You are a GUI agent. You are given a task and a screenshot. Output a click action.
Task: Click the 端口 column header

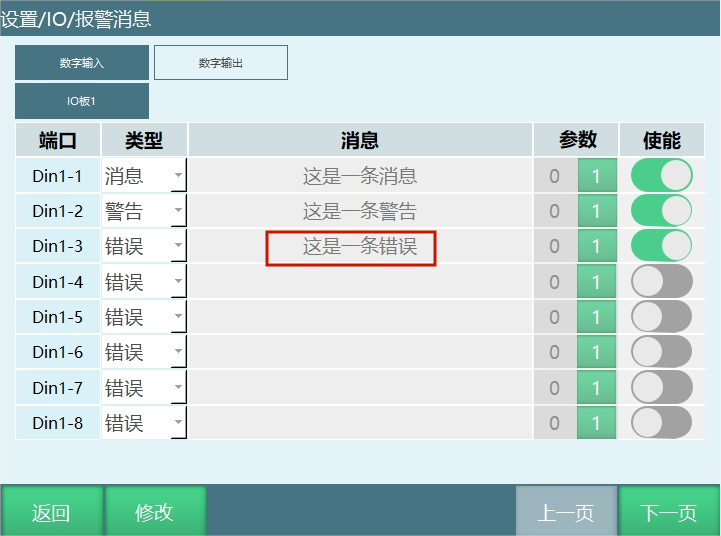coord(58,140)
